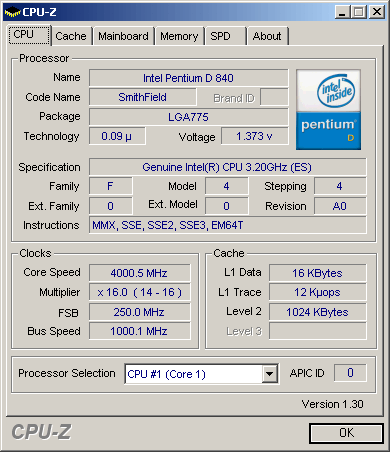The width and height of the screenshot is (390, 452).
Task: Go to the SPD tab
Action: pos(225,36)
